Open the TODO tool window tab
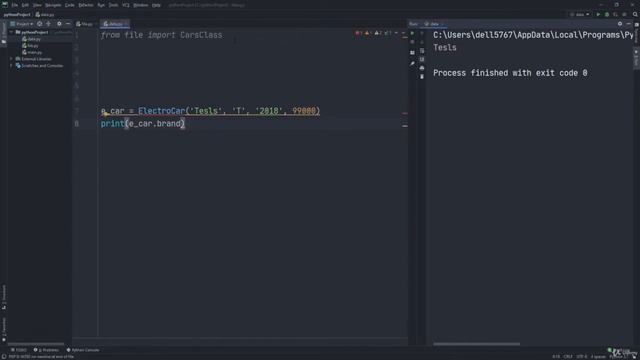Image resolution: width=640 pixels, height=360 pixels. 19,350
